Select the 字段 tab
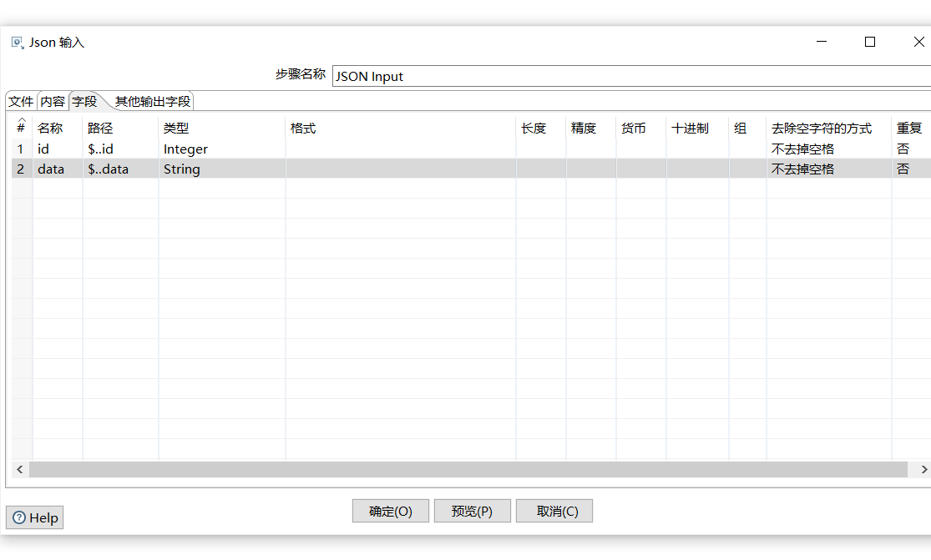Viewport: 931px width, 560px height. pos(84,102)
